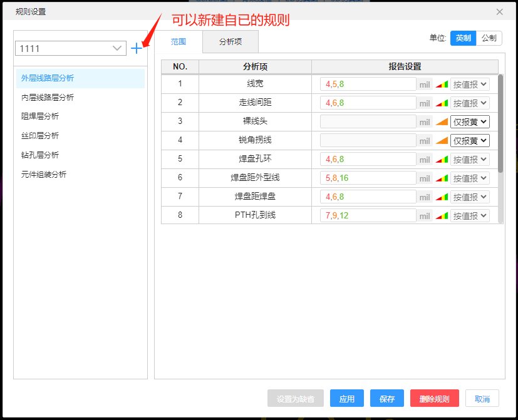Click severity color icon in 走线间距 row
The height and width of the screenshot is (420, 518).
click(x=442, y=103)
